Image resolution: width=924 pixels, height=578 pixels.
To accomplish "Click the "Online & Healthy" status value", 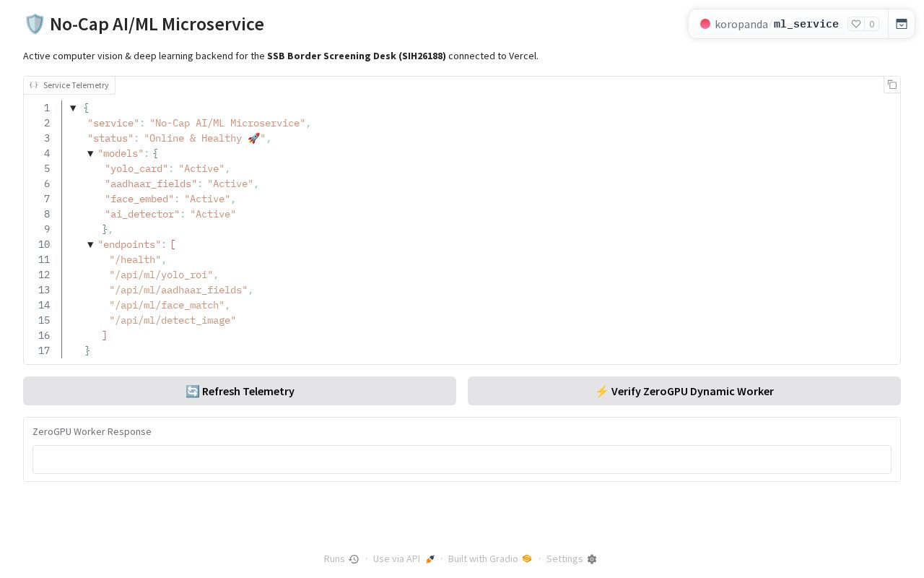I will (205, 138).
